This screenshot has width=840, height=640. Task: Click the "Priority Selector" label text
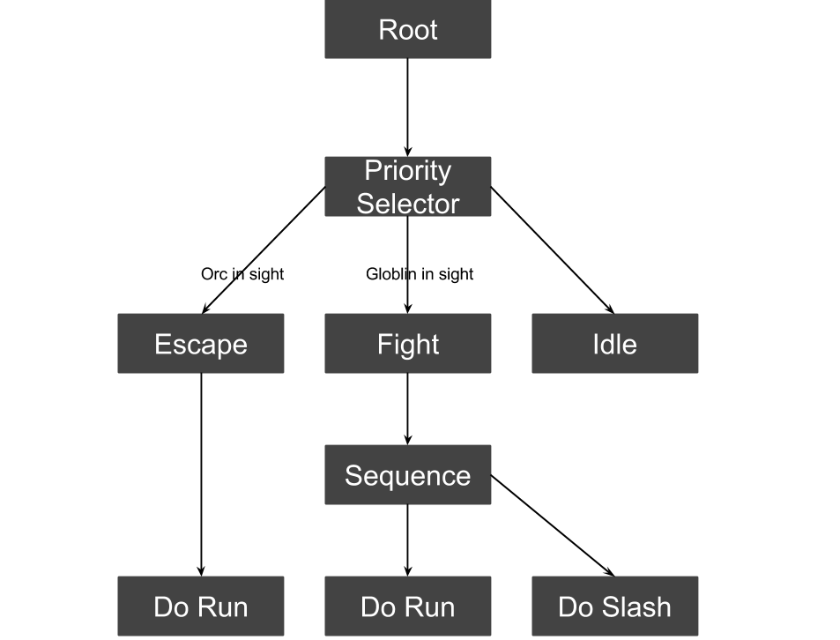point(407,187)
